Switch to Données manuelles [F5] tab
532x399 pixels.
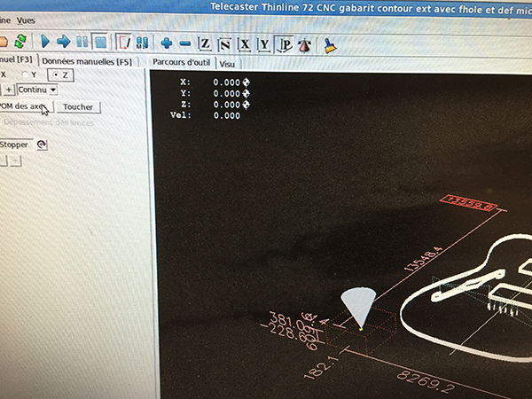click(x=87, y=61)
